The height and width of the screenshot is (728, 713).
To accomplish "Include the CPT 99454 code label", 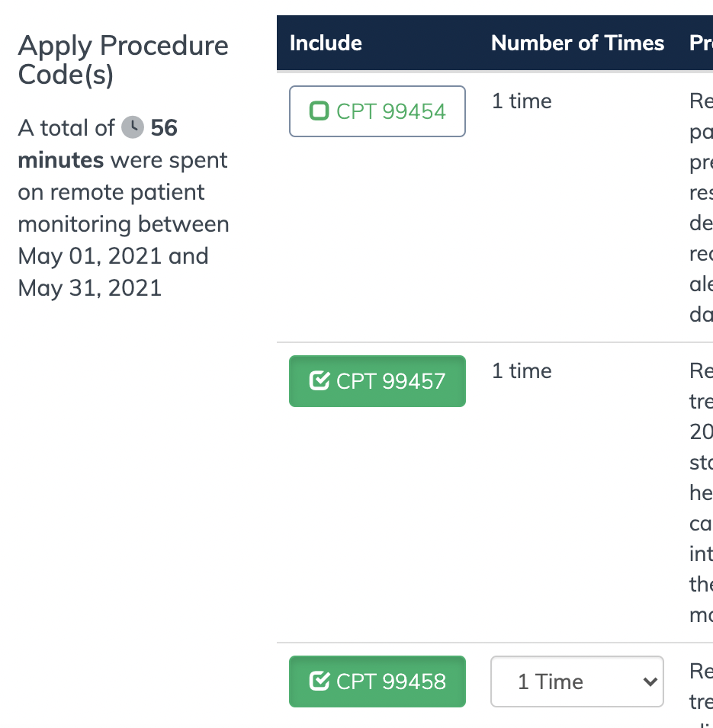I will [x=391, y=111].
